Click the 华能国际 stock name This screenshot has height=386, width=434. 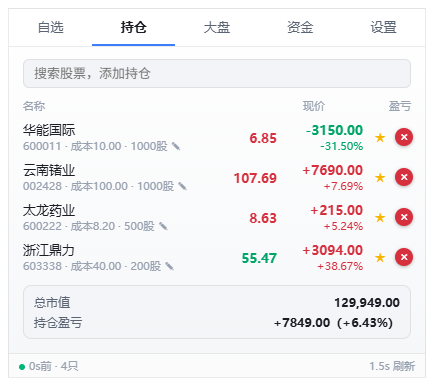pyautogui.click(x=49, y=130)
